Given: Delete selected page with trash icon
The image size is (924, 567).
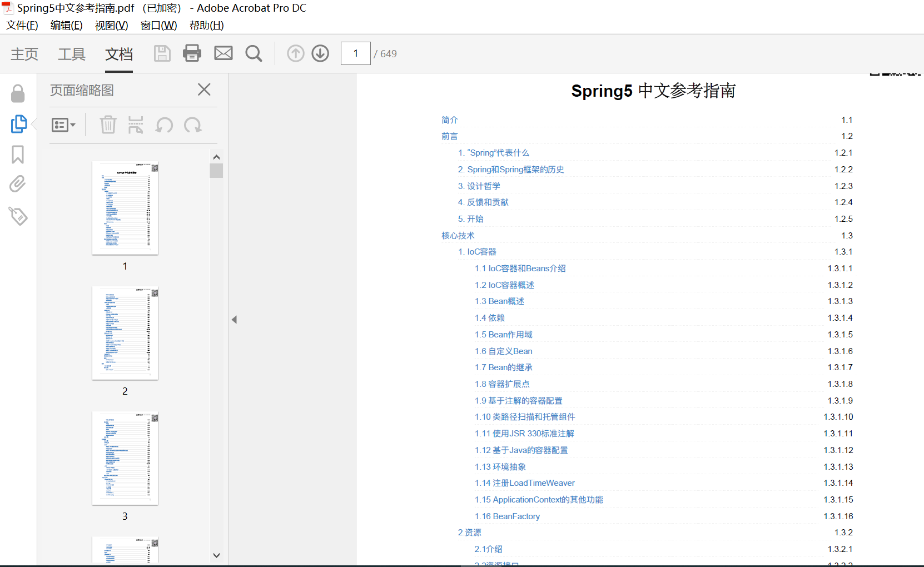Looking at the screenshot, I should [x=108, y=125].
